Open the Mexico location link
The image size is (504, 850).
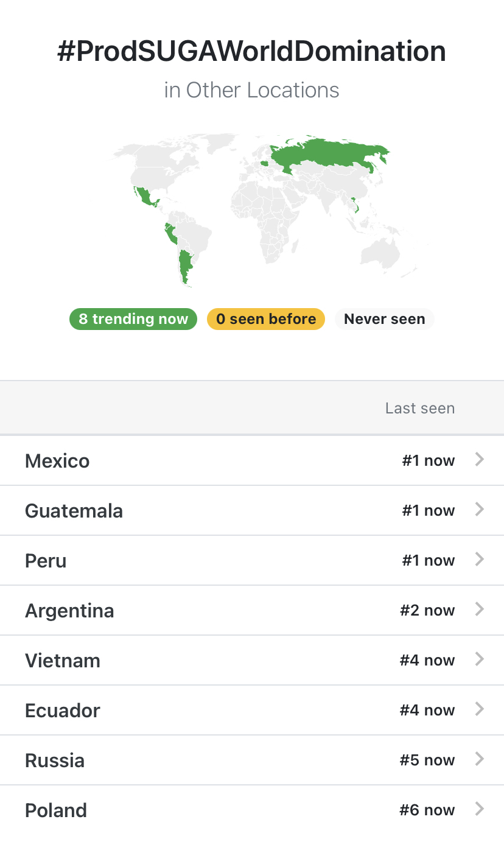pyautogui.click(x=57, y=461)
